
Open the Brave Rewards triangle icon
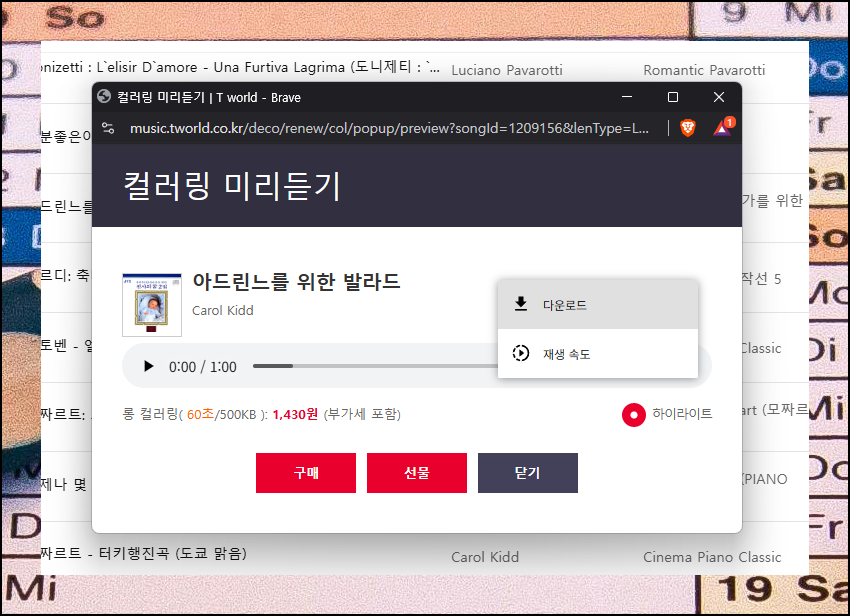(723, 127)
